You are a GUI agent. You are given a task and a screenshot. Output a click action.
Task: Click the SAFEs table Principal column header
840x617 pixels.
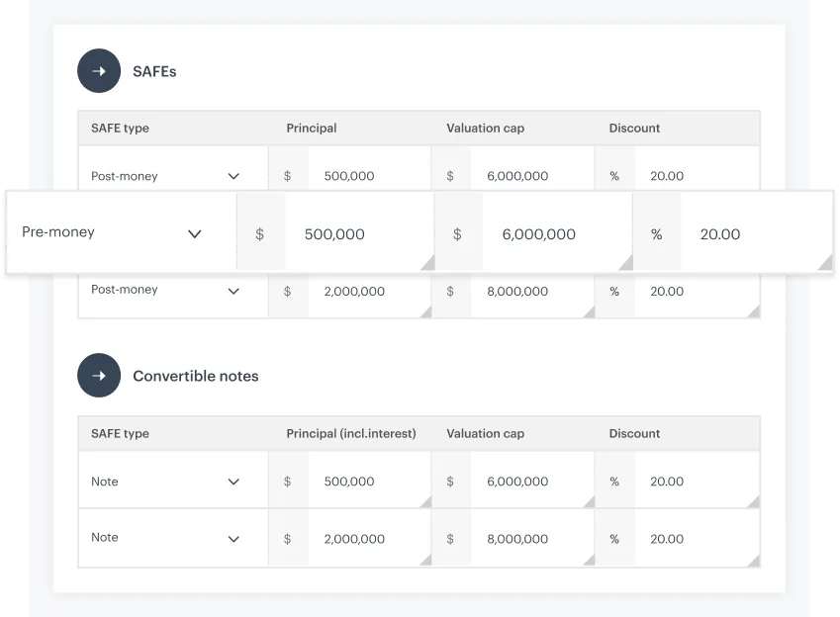[x=312, y=128]
